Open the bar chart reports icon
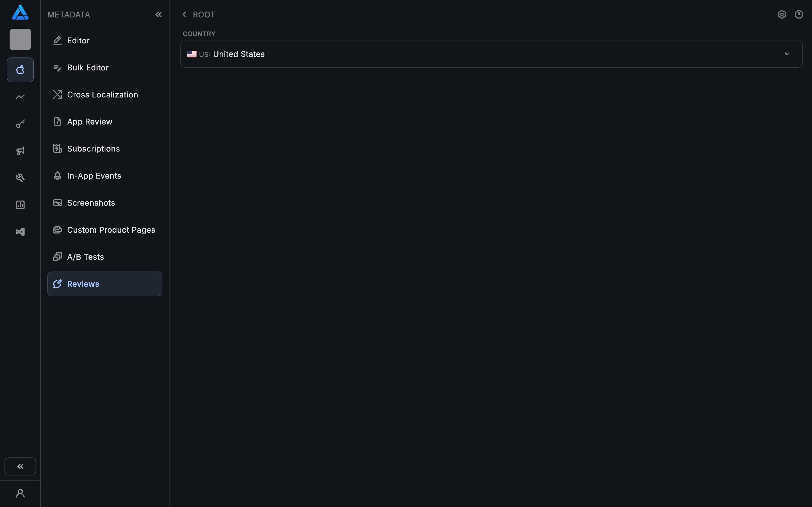 tap(20, 205)
